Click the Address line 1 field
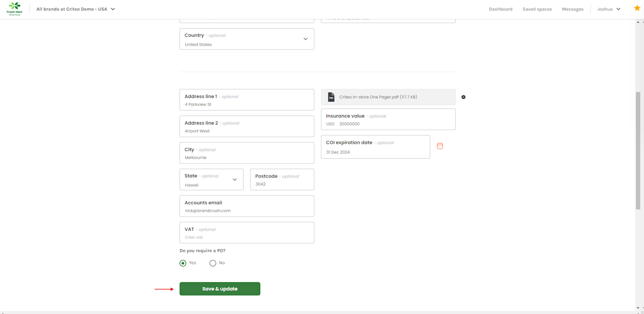This screenshot has width=644, height=314. coord(247,104)
